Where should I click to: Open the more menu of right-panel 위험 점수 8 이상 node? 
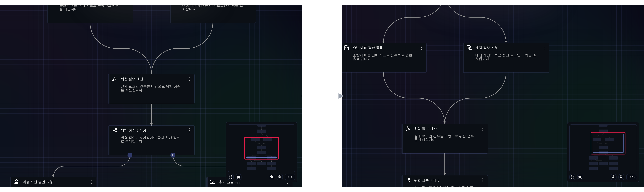coord(483,180)
